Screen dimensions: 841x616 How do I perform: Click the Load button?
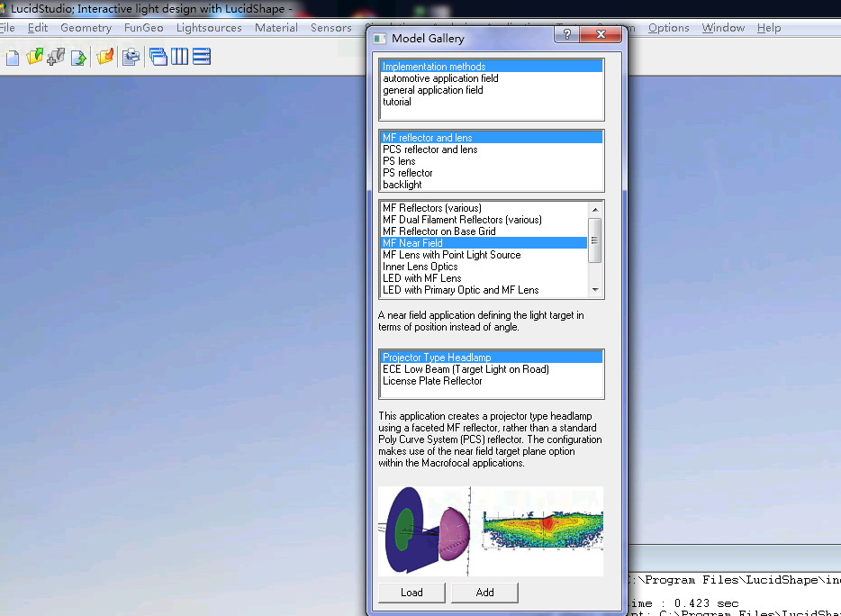point(411,593)
